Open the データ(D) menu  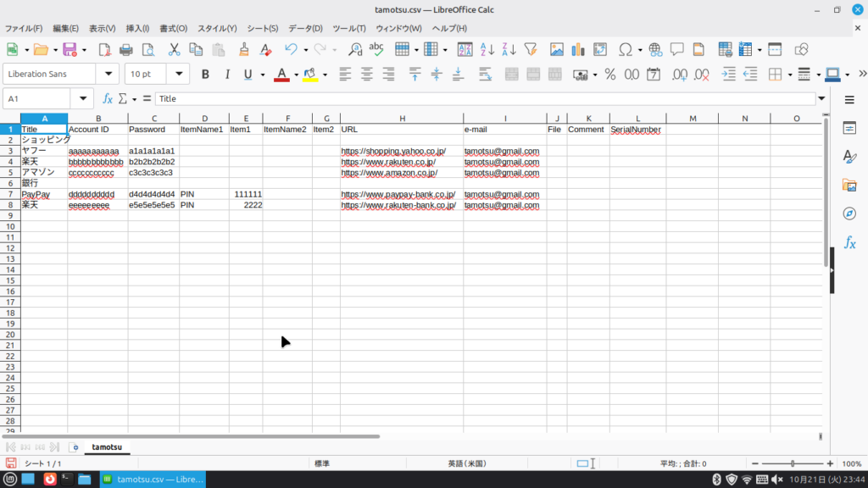pos(305,28)
